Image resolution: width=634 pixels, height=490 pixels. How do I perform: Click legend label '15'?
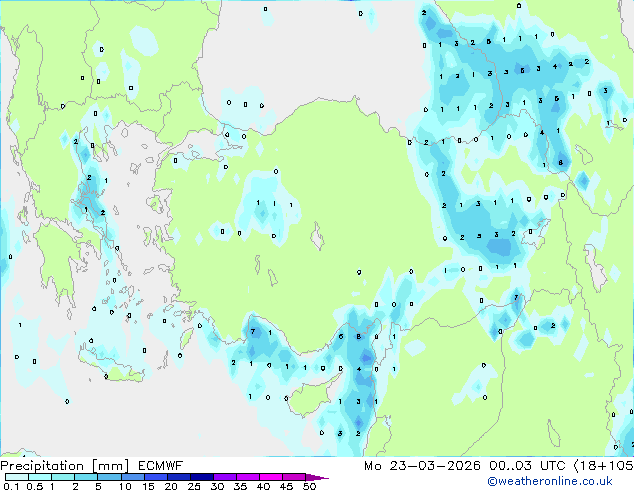point(148,486)
